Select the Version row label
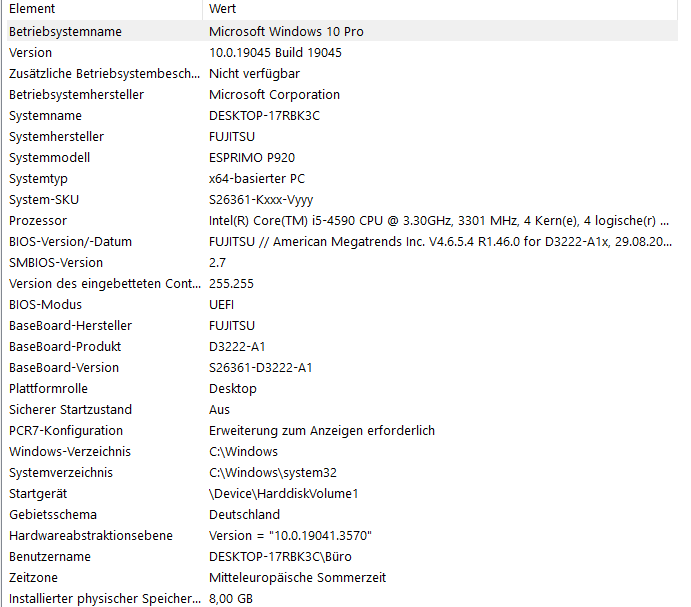This screenshot has width=691, height=607. pyautogui.click(x=30, y=53)
